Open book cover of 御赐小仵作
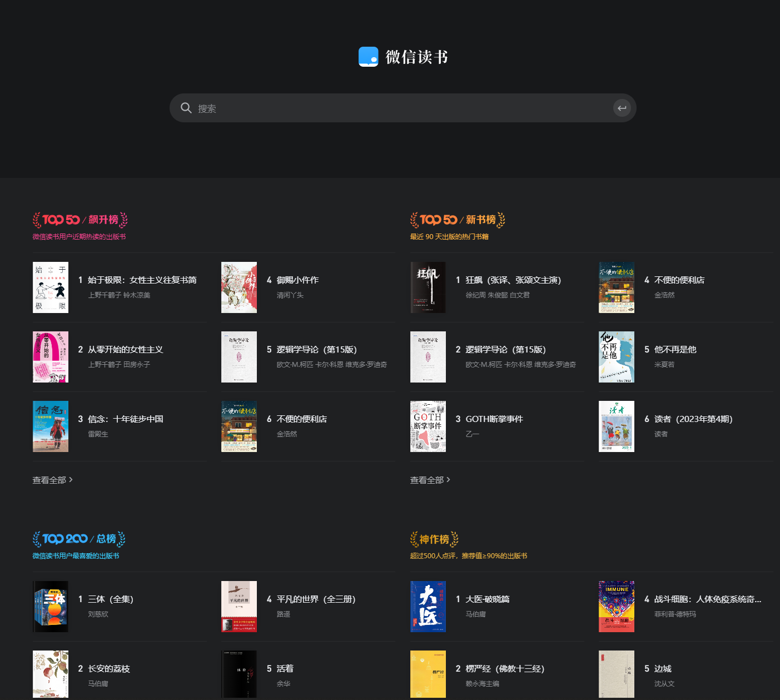 pyautogui.click(x=239, y=287)
